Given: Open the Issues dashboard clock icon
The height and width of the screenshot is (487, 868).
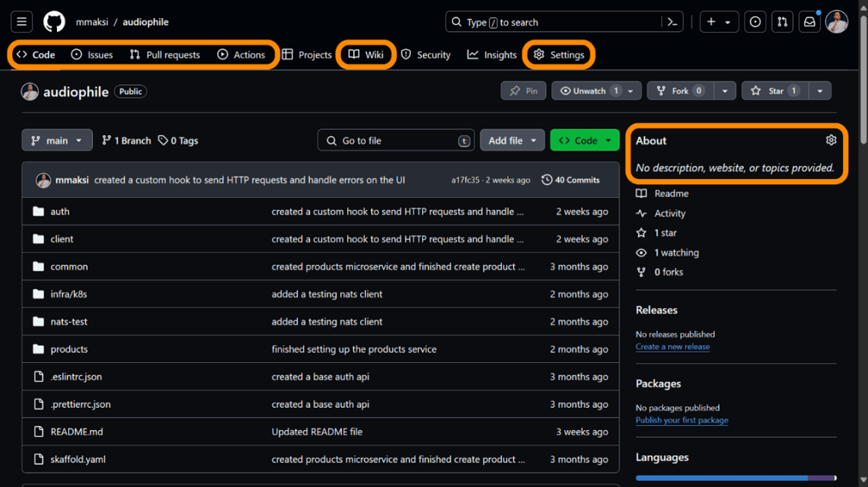Looking at the screenshot, I should (755, 21).
